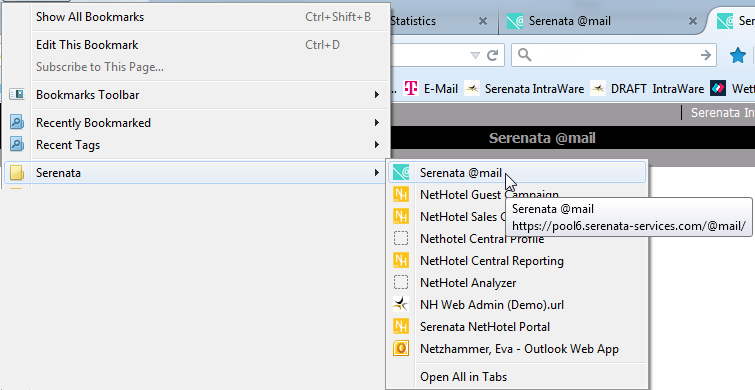
Task: Click the Recent Tags search-folder icon
Action: click(17, 144)
